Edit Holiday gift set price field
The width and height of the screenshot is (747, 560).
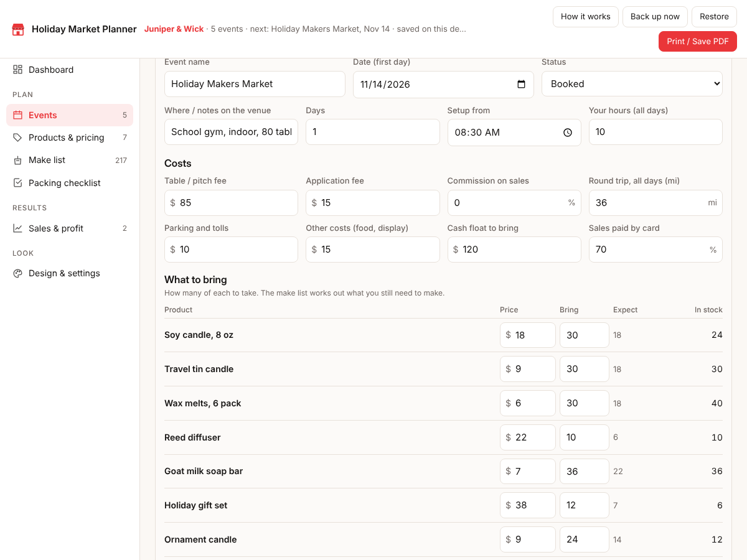click(x=528, y=505)
